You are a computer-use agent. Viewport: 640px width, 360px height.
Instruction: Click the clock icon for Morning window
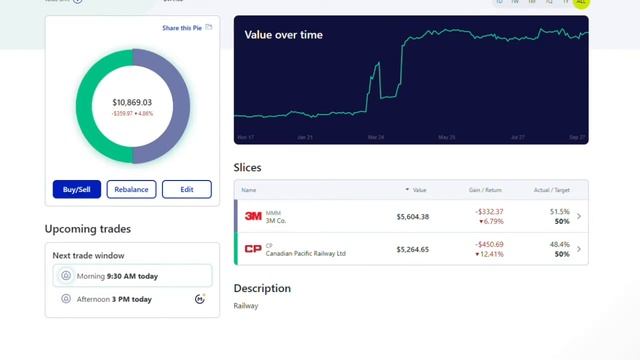[x=66, y=276]
